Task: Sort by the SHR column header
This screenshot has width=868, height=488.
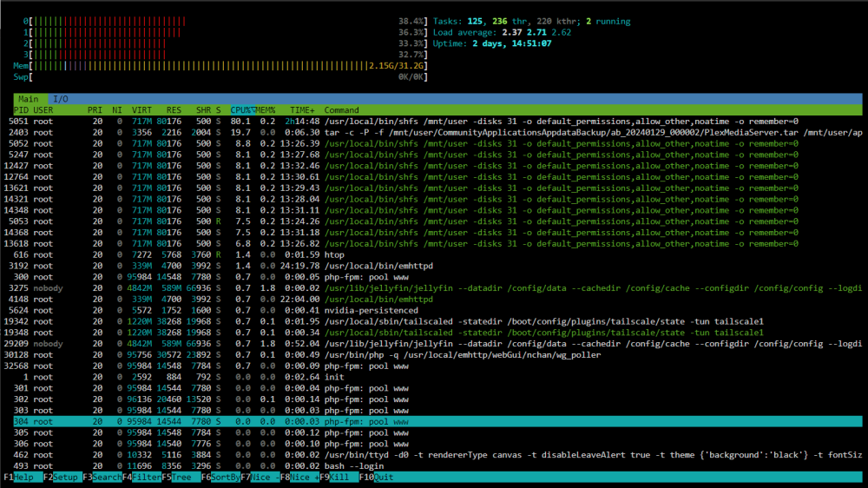Action: 203,109
